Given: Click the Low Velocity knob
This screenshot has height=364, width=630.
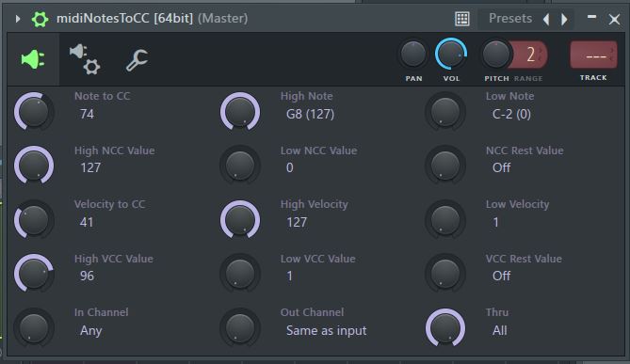Looking at the screenshot, I should pos(445,219).
